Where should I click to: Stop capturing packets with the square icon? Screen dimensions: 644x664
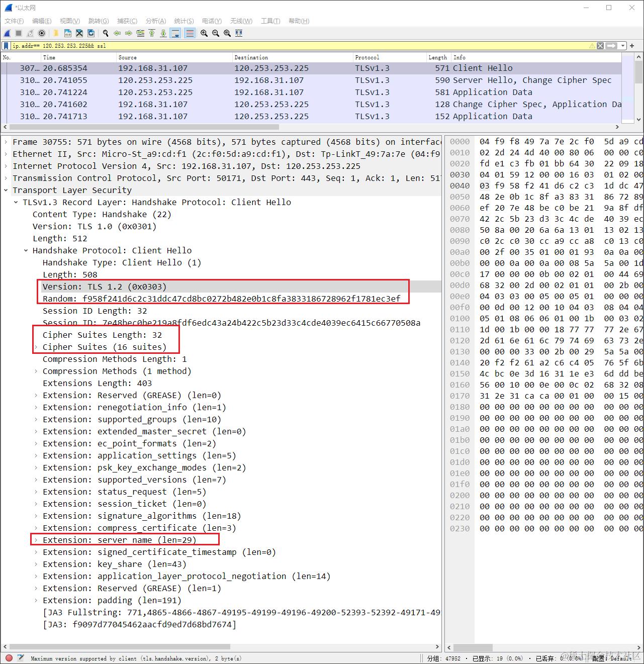coord(19,33)
